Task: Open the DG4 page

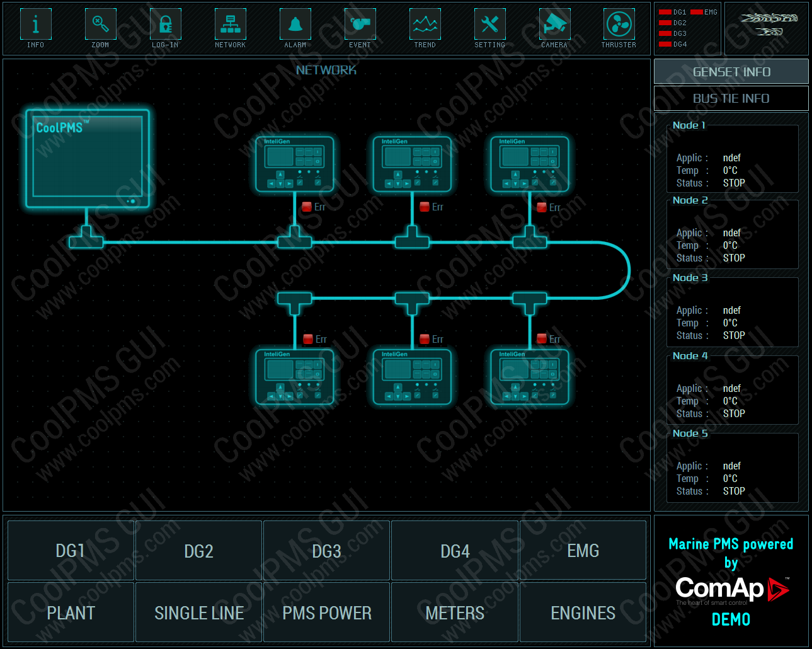Action: [455, 551]
